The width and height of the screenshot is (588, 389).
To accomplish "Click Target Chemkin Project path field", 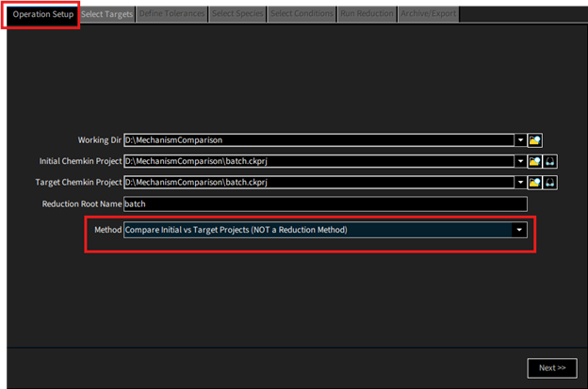I will pos(318,183).
